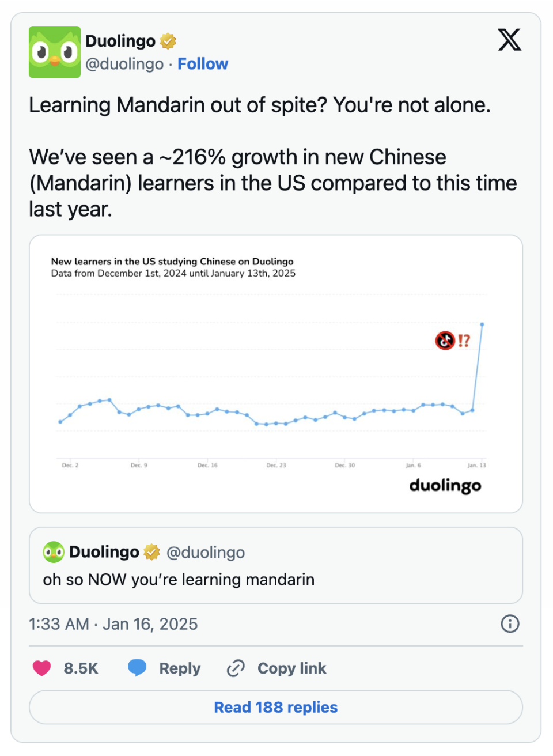Click the small owl avatar in quoted tweet

point(54,552)
